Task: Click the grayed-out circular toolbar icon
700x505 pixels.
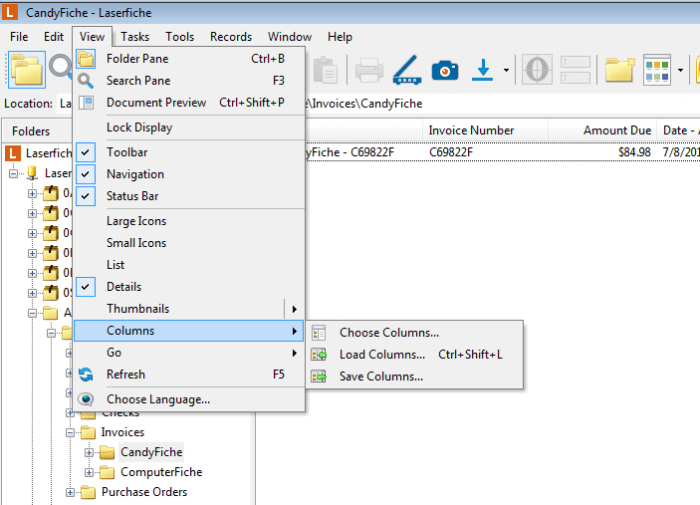Action: tap(537, 70)
